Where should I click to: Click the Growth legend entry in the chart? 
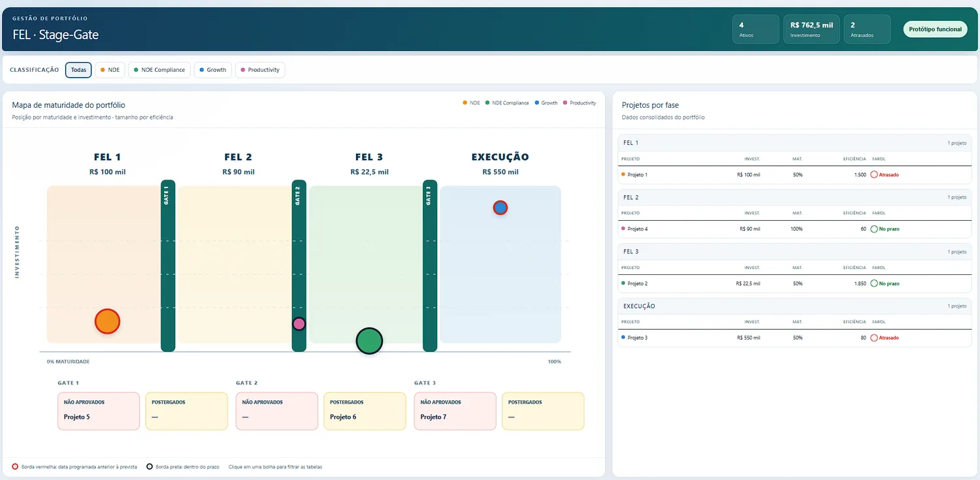pyautogui.click(x=546, y=103)
